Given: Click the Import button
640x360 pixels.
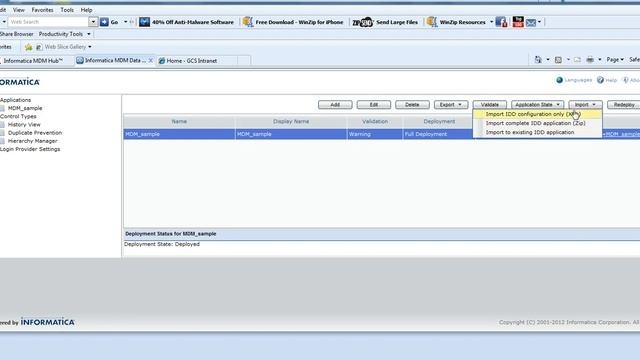Looking at the screenshot, I should pyautogui.click(x=585, y=105).
